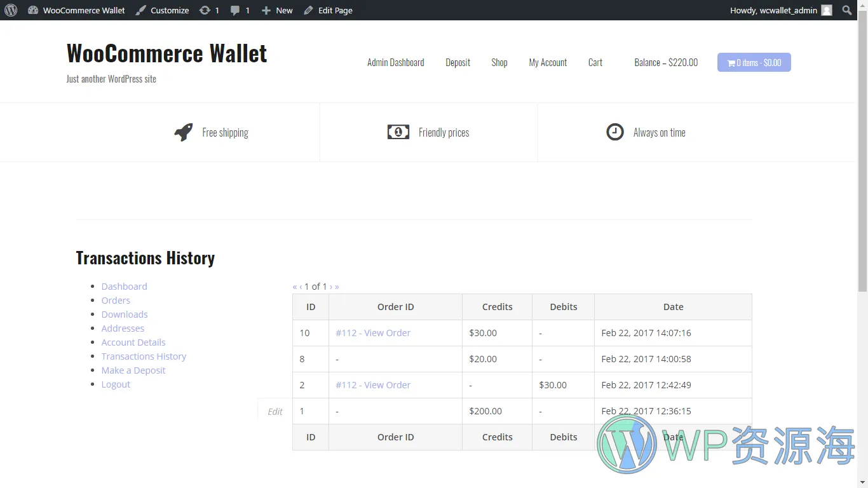Click the user avatar in admin bar
Screen dimensions: 868x488
point(826,10)
